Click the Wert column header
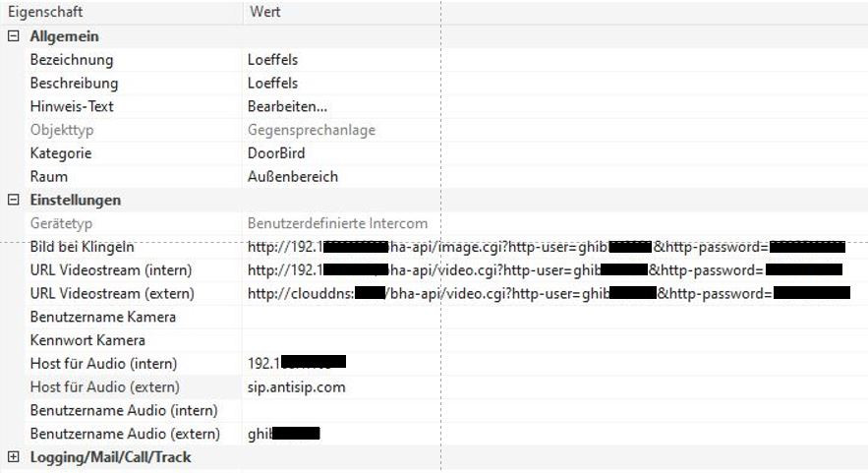The image size is (868, 473). point(265,12)
